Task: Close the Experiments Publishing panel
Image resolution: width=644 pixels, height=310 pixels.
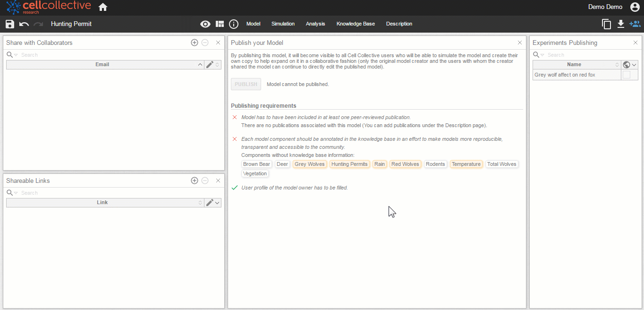Action: coord(636,43)
